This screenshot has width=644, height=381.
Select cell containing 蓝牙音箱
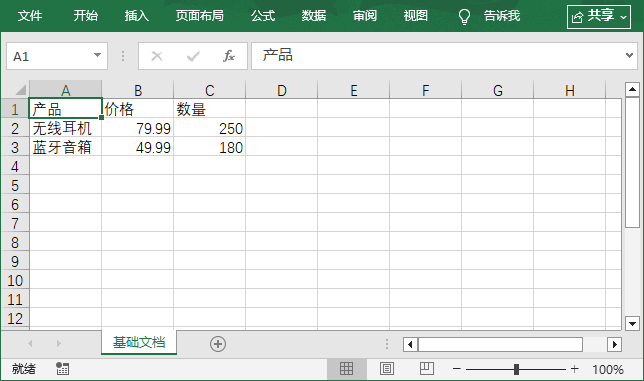65,147
